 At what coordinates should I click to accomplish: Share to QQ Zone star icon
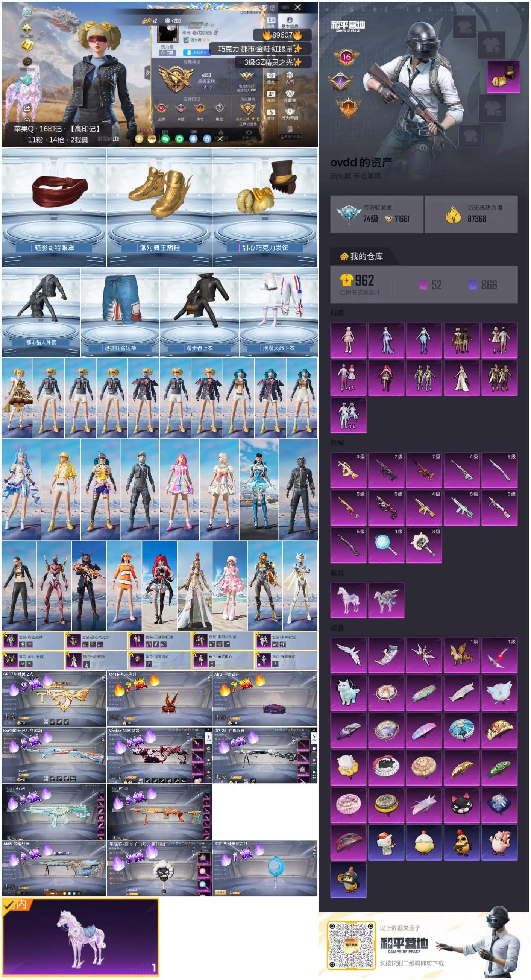click(x=207, y=139)
